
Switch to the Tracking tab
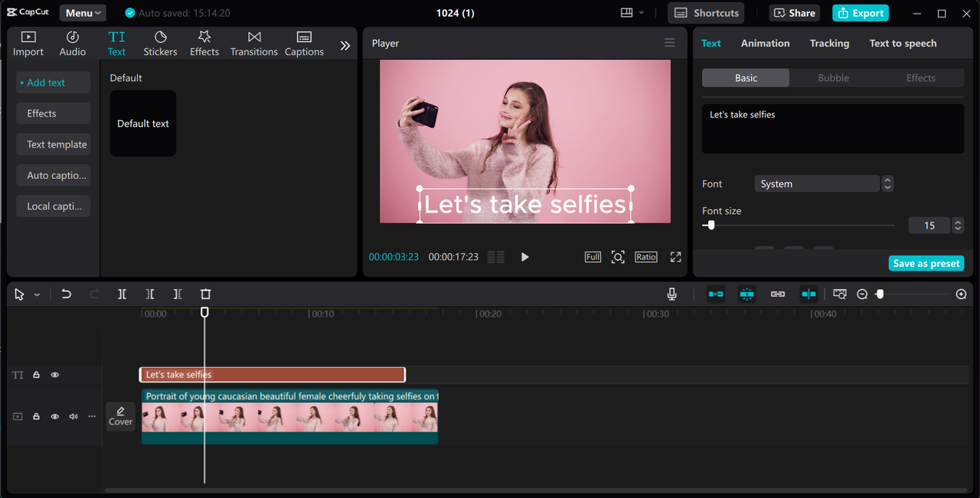829,43
